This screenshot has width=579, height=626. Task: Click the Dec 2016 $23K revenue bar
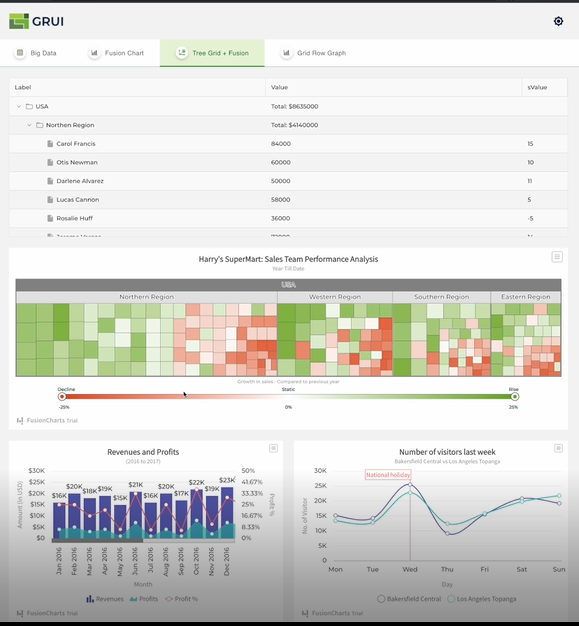[227, 513]
